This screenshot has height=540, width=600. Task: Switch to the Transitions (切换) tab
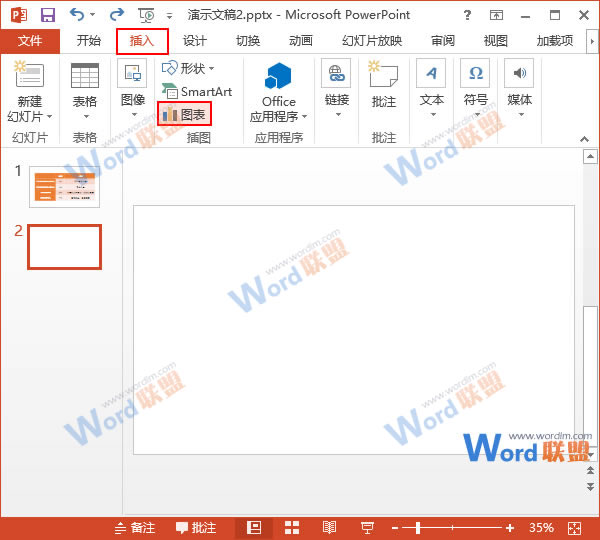coord(248,41)
